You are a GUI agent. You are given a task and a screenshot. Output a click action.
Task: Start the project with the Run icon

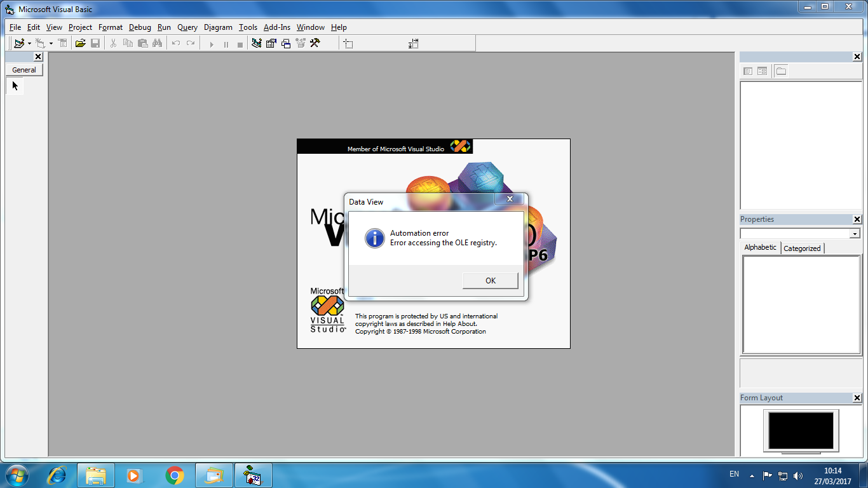click(212, 44)
